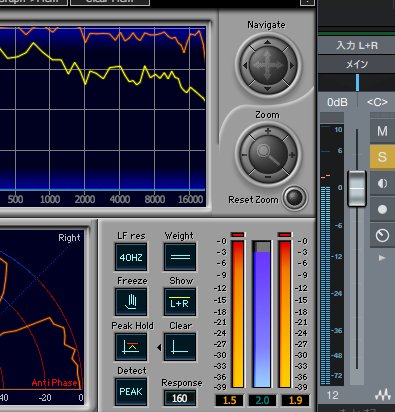Click the right peak value 1.9

295,400
